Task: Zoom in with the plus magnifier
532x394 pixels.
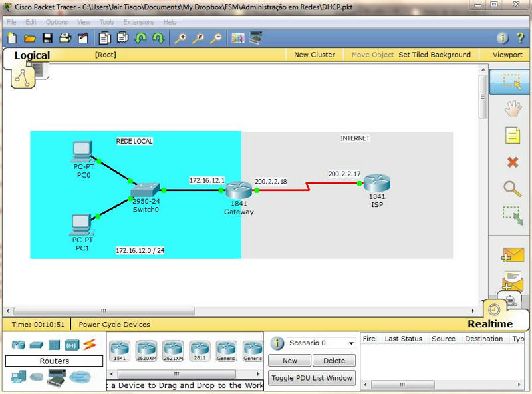Action: pos(180,38)
